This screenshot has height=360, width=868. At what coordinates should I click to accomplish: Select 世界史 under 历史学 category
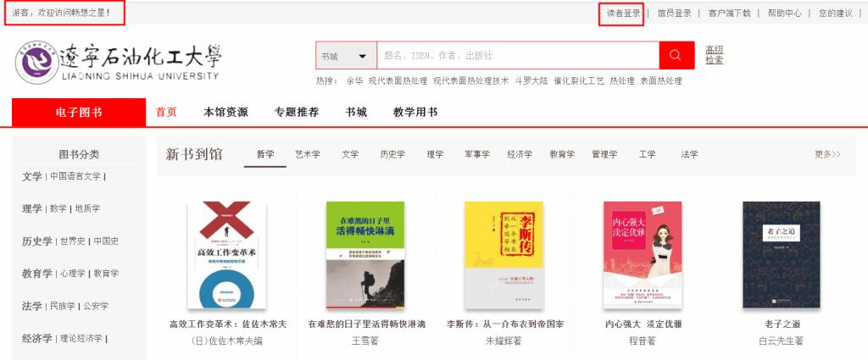(73, 241)
